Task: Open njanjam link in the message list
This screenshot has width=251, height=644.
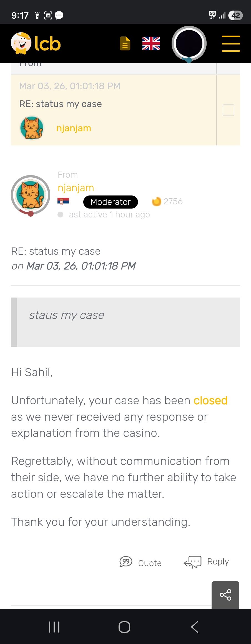Action: [74, 128]
